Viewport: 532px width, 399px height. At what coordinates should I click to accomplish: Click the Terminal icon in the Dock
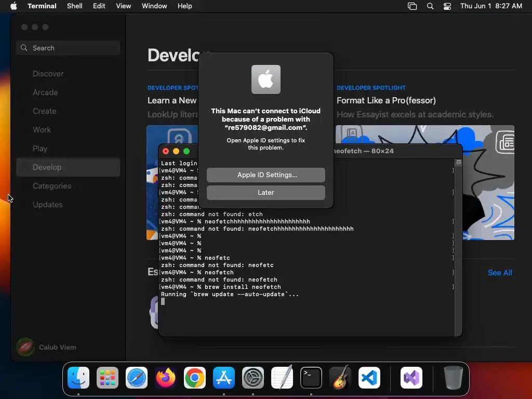pyautogui.click(x=311, y=378)
